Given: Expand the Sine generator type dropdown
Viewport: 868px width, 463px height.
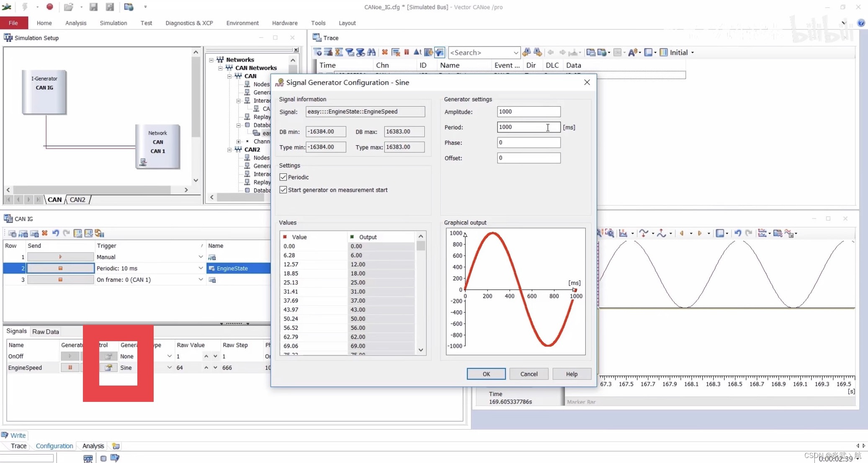Looking at the screenshot, I should pos(169,368).
